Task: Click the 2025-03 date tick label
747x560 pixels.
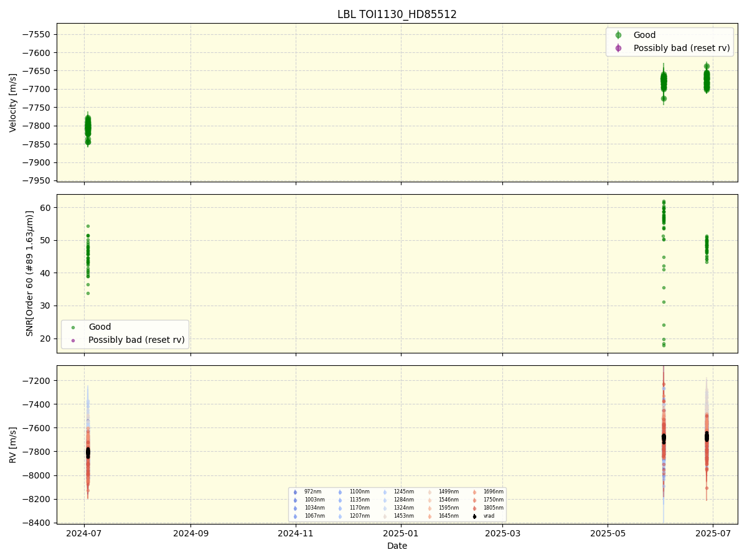Action: (502, 533)
